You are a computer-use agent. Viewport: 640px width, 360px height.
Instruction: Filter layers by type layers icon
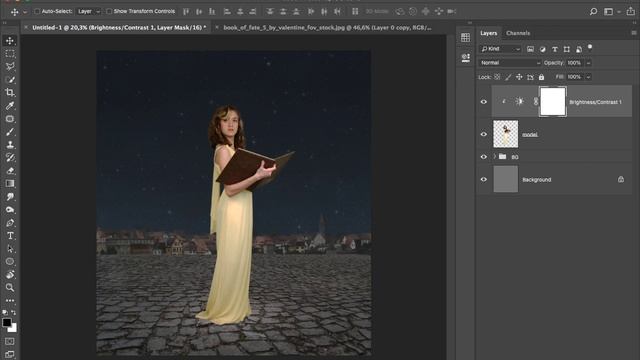coord(555,49)
